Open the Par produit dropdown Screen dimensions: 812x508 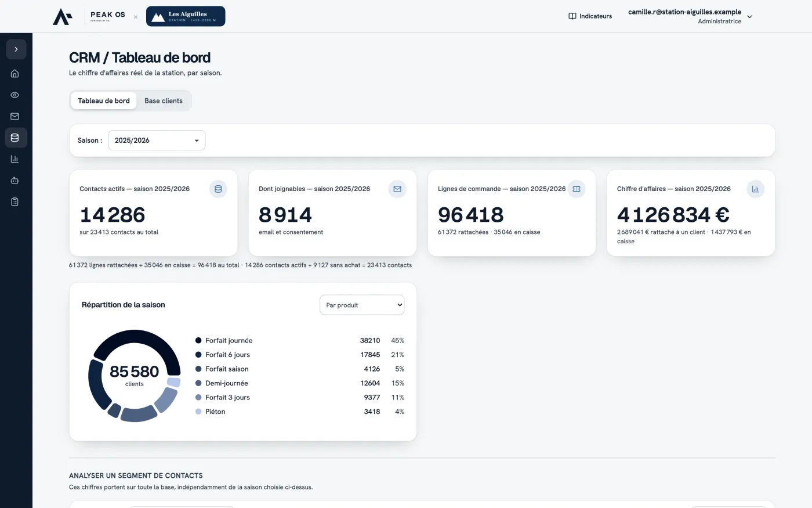pos(362,305)
